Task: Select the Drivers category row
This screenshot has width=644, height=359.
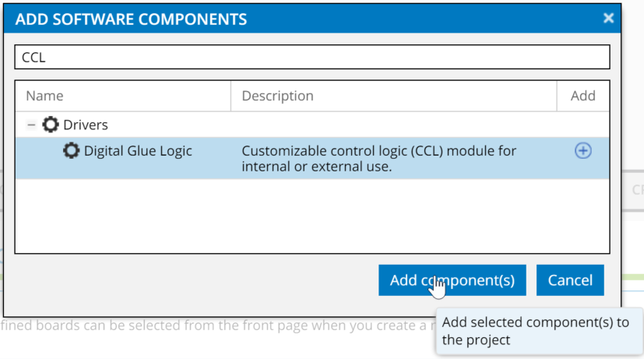Action: 312,125
